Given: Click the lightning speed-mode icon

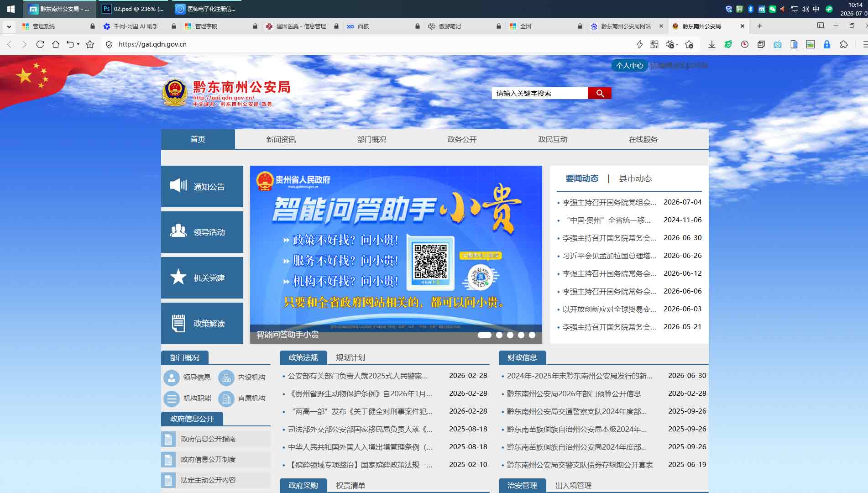Looking at the screenshot, I should pyautogui.click(x=639, y=44).
